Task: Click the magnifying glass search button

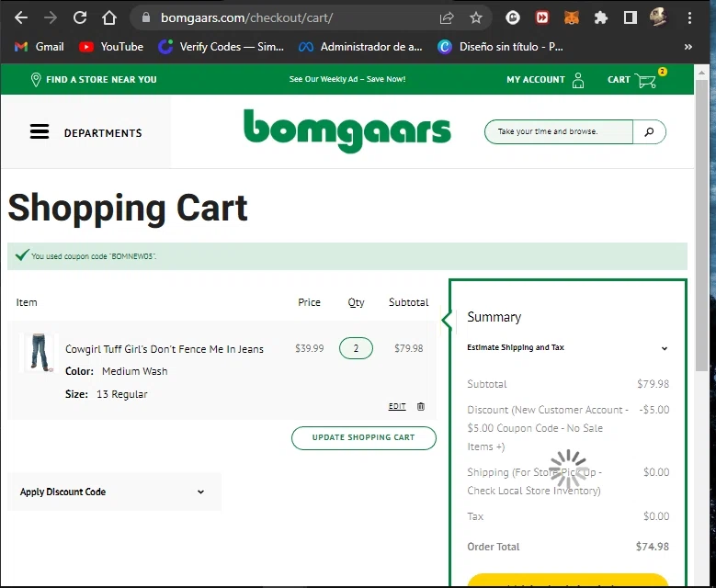Action: (x=649, y=131)
